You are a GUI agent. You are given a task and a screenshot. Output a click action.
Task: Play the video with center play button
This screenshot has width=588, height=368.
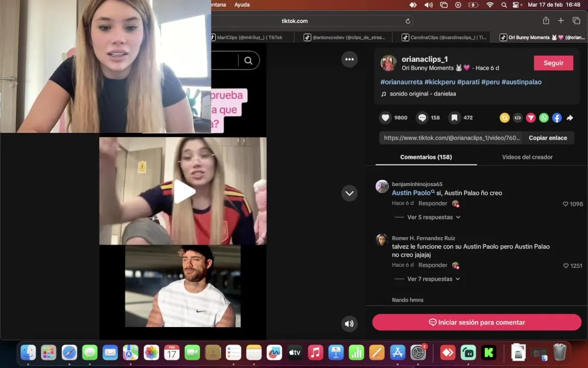click(x=184, y=192)
